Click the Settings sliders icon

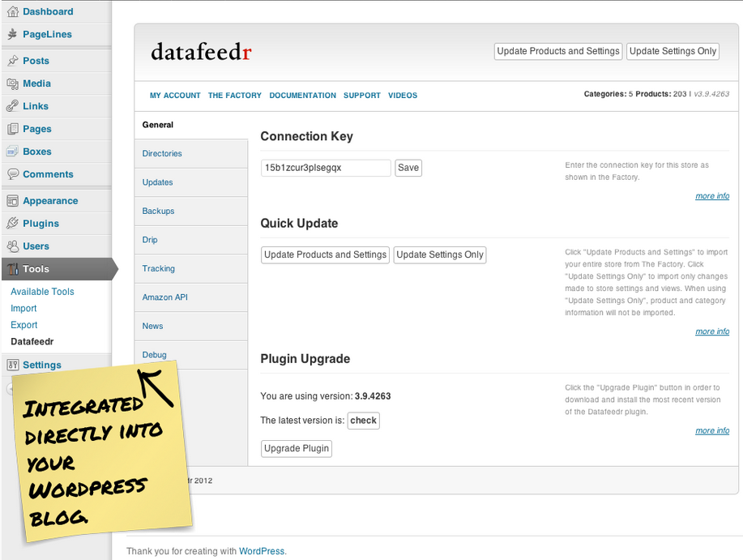[13, 365]
